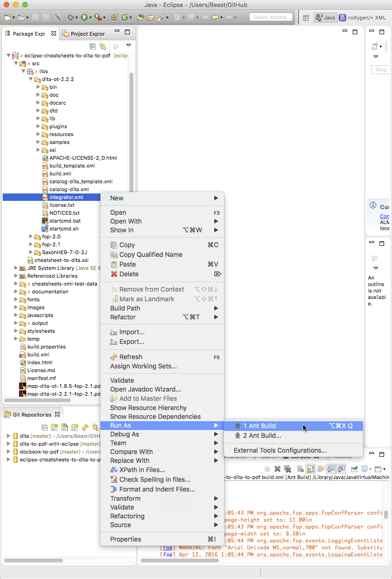Switch to Project Explorer tab
The width and height of the screenshot is (392, 579).
tap(84, 34)
